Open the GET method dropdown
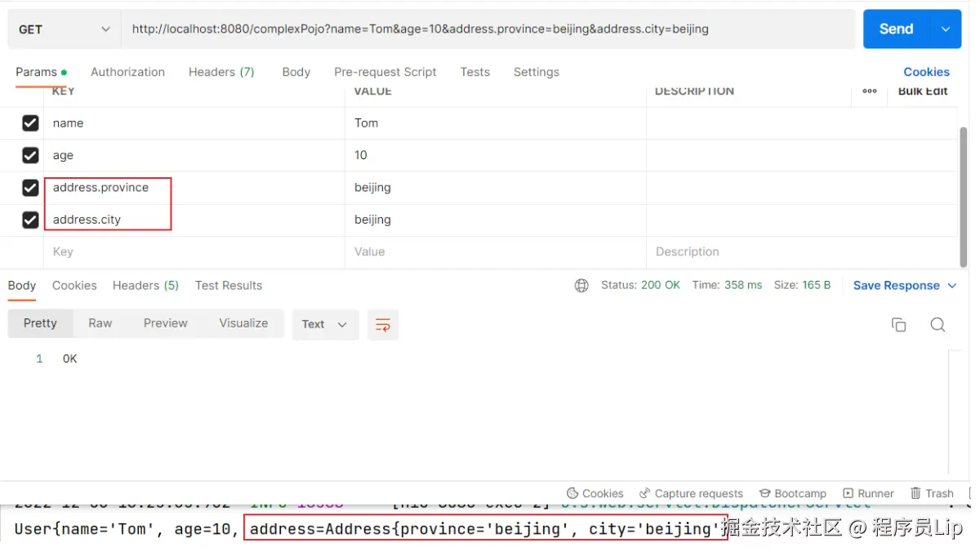This screenshot has width=980, height=556. [x=65, y=29]
